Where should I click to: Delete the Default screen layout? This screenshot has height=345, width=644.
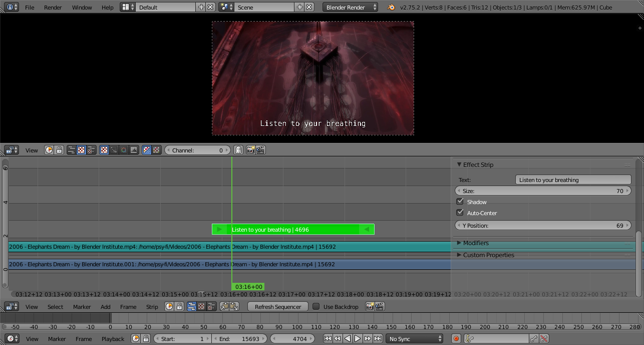(x=211, y=7)
